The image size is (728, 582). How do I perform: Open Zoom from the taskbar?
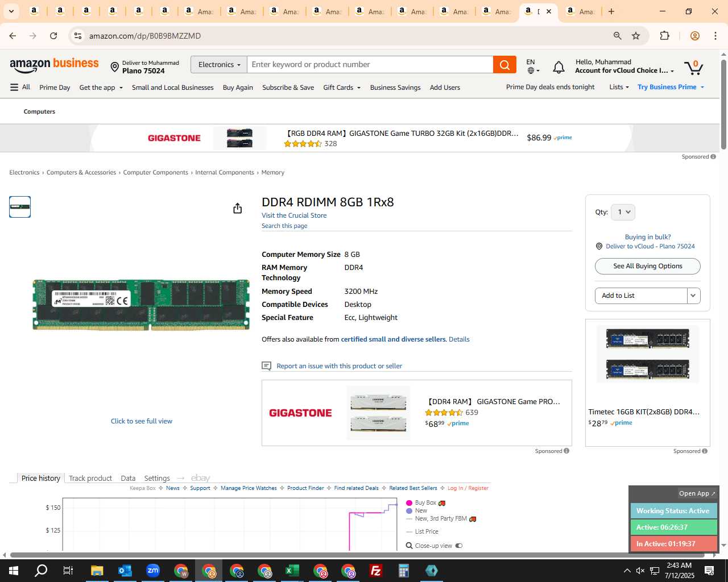click(x=152, y=571)
